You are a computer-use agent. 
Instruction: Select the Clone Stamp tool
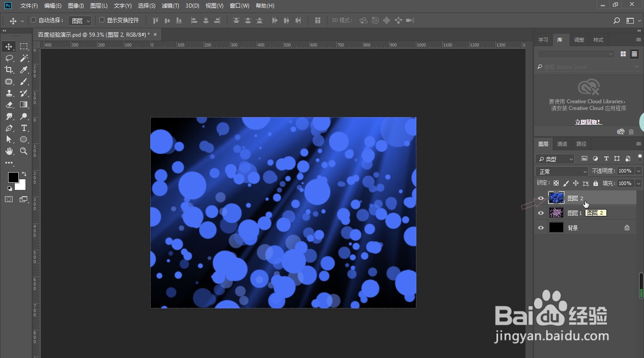pos(9,93)
